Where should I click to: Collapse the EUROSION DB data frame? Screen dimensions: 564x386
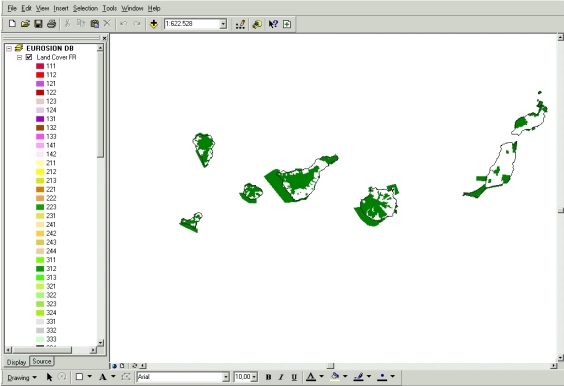(9, 48)
